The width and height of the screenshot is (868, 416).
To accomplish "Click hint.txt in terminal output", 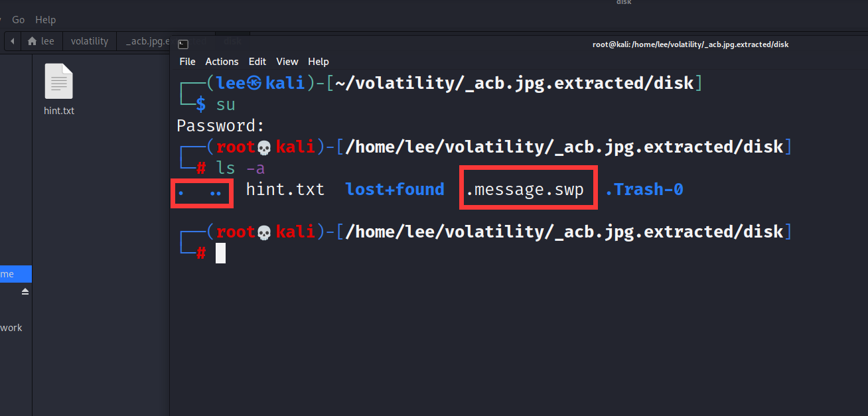I will 285,190.
